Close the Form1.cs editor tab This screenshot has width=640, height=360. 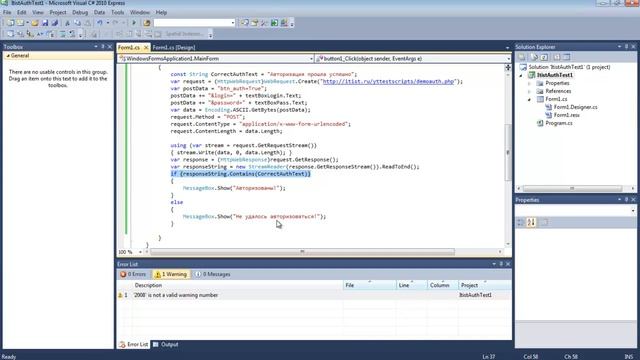click(x=146, y=48)
